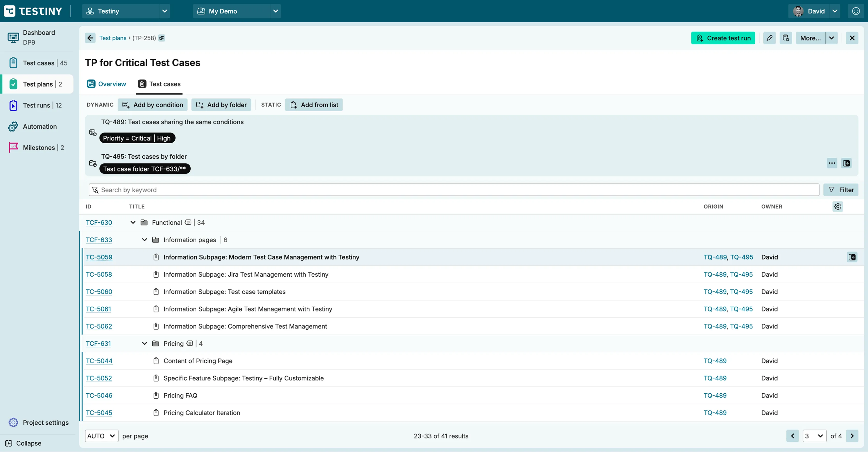The height and width of the screenshot is (452, 868).
Task: Click the icon button left of More
Action: point(786,38)
